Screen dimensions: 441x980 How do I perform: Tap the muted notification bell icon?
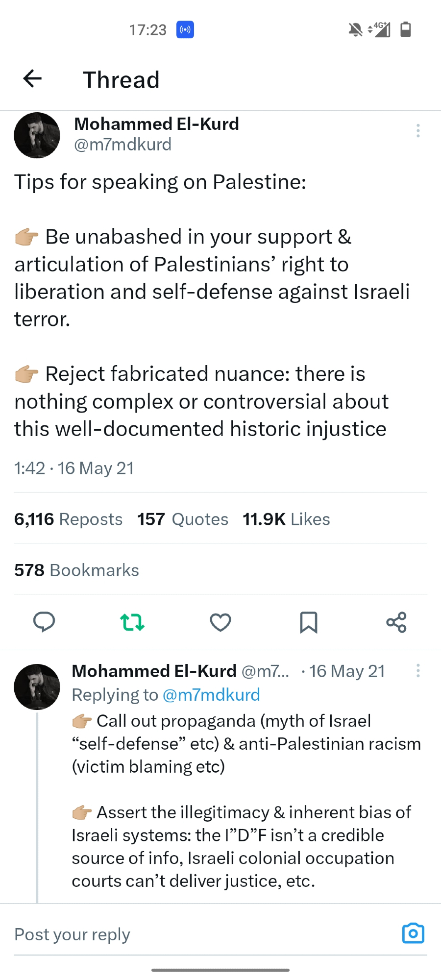[x=355, y=30]
